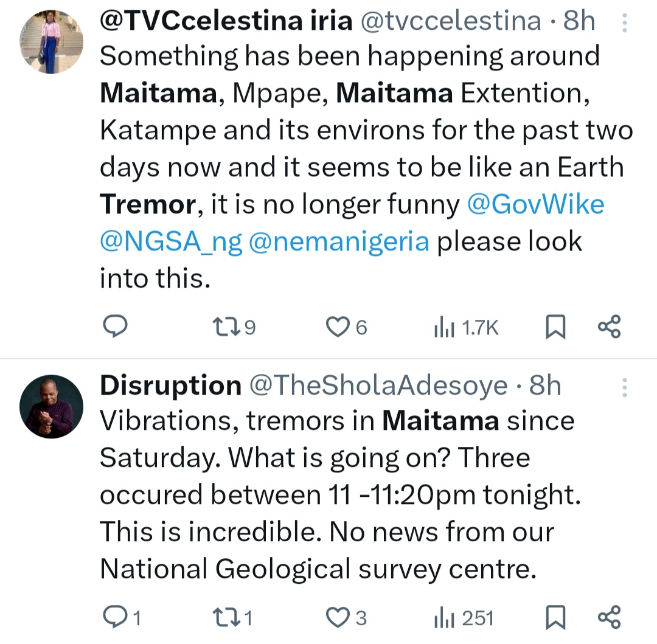Retweet the Maitama vibrations post
Screen dimensions: 657x644
(x=226, y=618)
